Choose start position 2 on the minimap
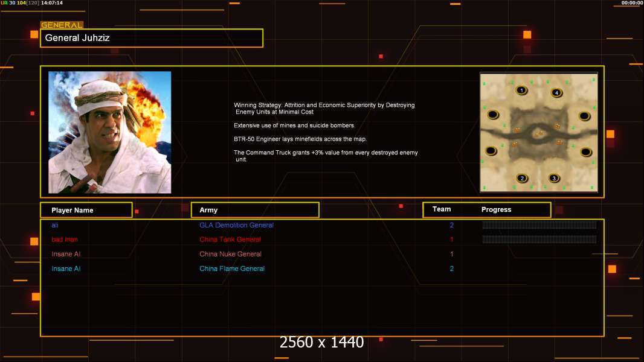 point(522,179)
